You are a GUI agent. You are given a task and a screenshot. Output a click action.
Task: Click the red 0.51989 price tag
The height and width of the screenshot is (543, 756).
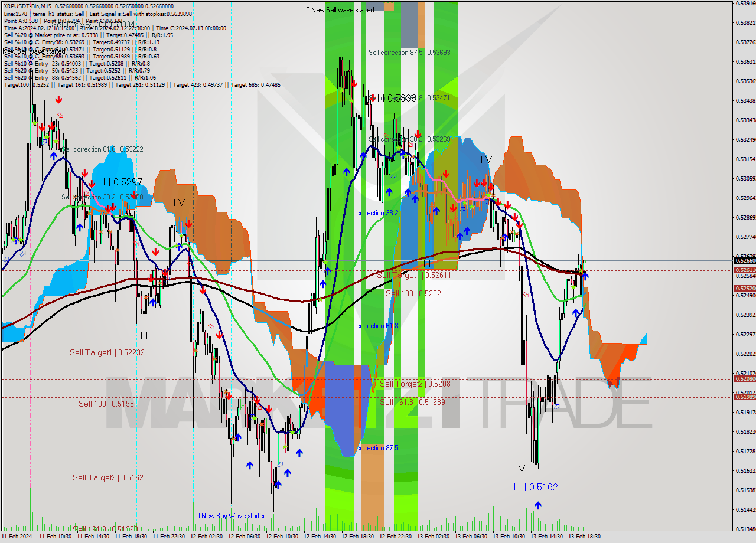(744, 397)
